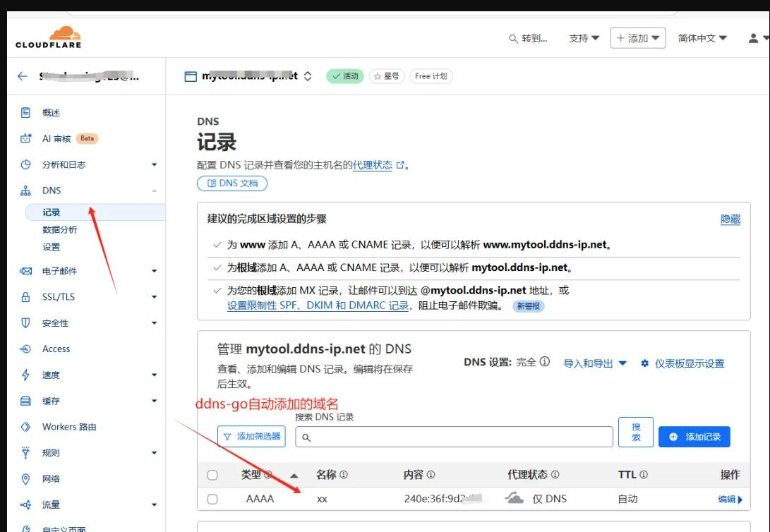Click the DNS 文档 button

coord(232,183)
